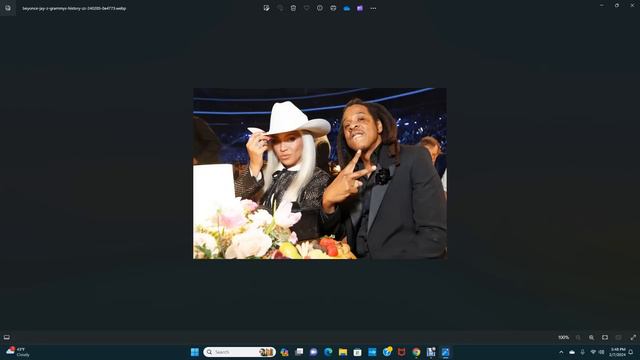The width and height of the screenshot is (640, 360).
Task: Open network and volume quick settings
Action: [x=597, y=352]
